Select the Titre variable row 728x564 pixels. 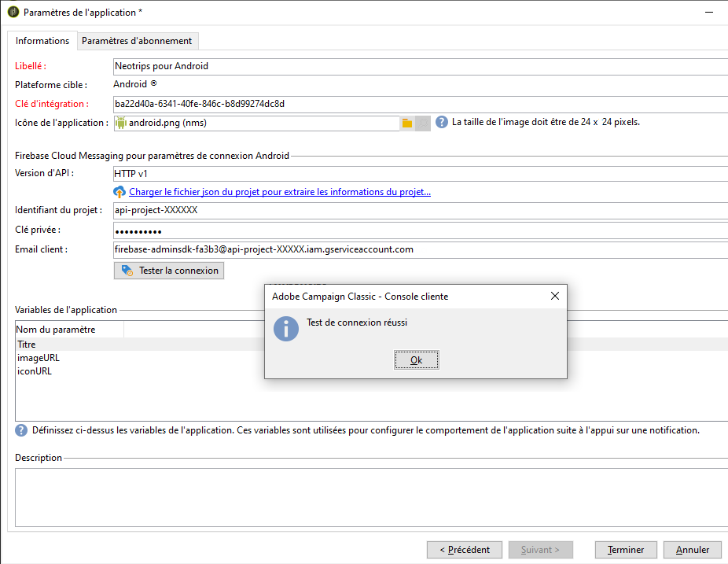[139, 345]
